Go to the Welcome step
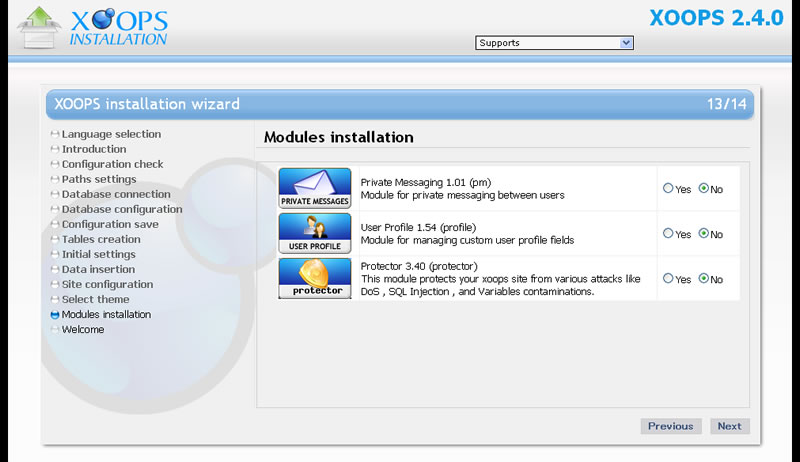This screenshot has width=800, height=462. tap(83, 329)
